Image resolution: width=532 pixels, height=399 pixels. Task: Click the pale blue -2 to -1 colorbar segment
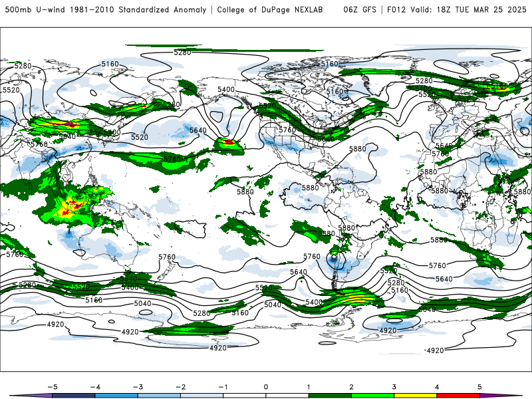(x=202, y=396)
